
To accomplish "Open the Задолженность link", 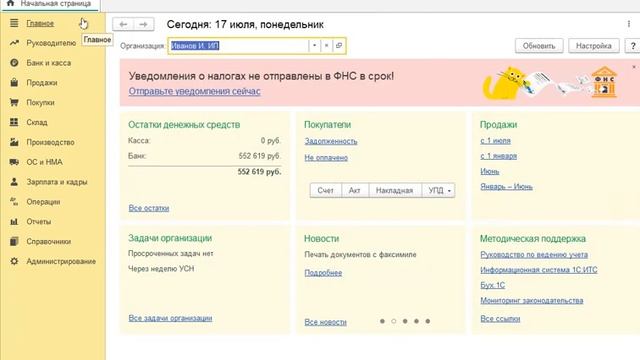I will (331, 141).
